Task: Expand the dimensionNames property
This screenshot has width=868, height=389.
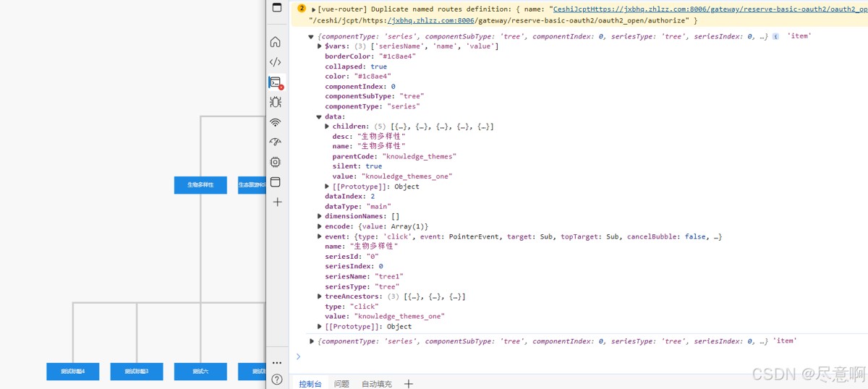Action: pos(320,216)
